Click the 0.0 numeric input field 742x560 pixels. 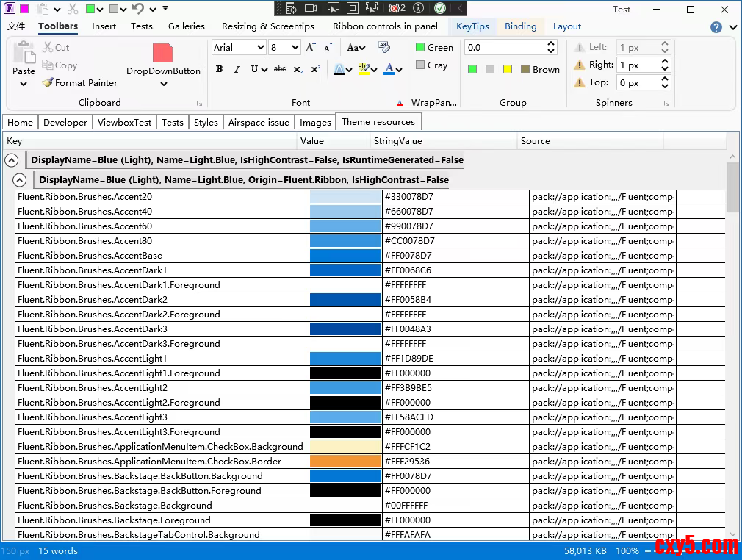(505, 47)
